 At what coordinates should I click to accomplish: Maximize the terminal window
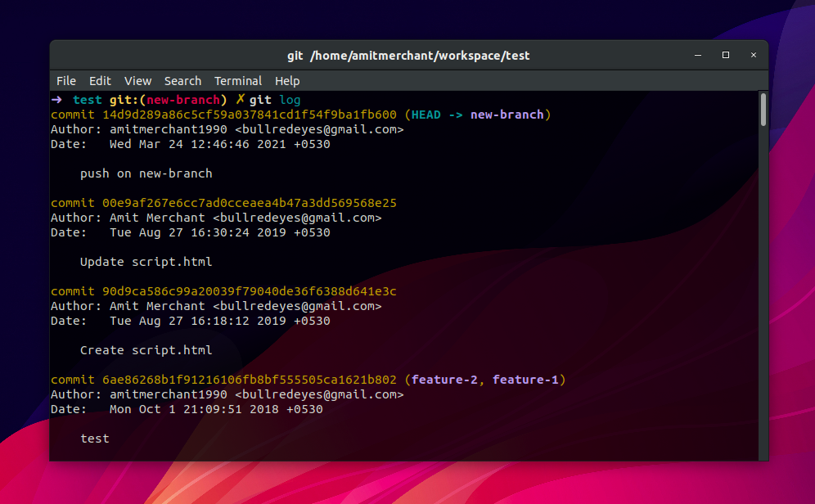725,56
